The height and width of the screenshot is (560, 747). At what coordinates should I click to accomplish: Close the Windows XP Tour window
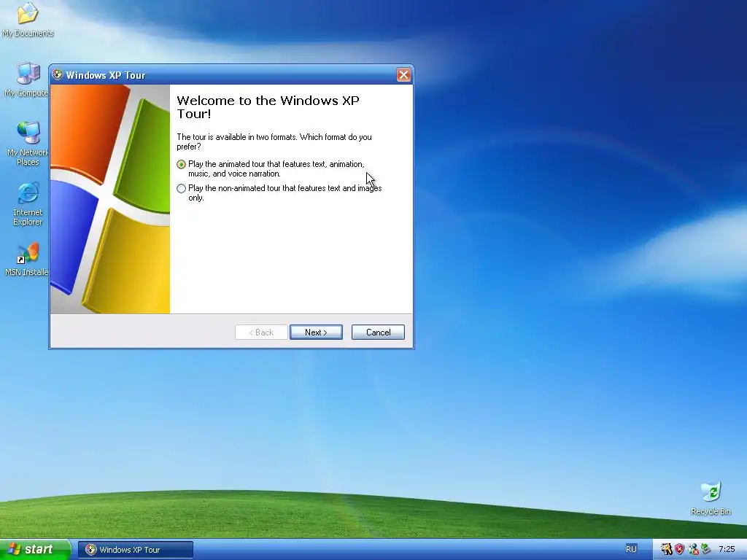[x=403, y=75]
